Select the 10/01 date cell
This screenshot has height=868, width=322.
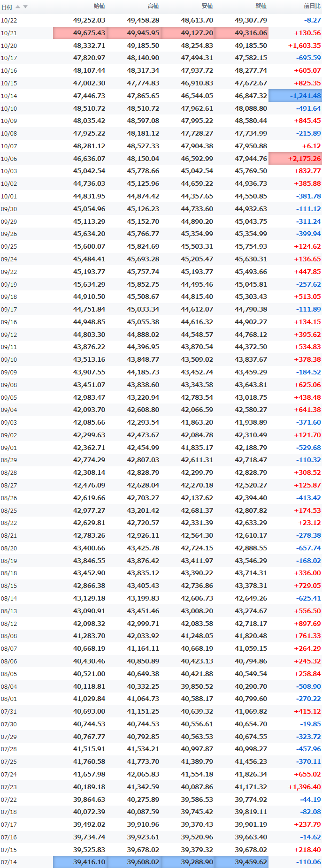[x=9, y=197]
